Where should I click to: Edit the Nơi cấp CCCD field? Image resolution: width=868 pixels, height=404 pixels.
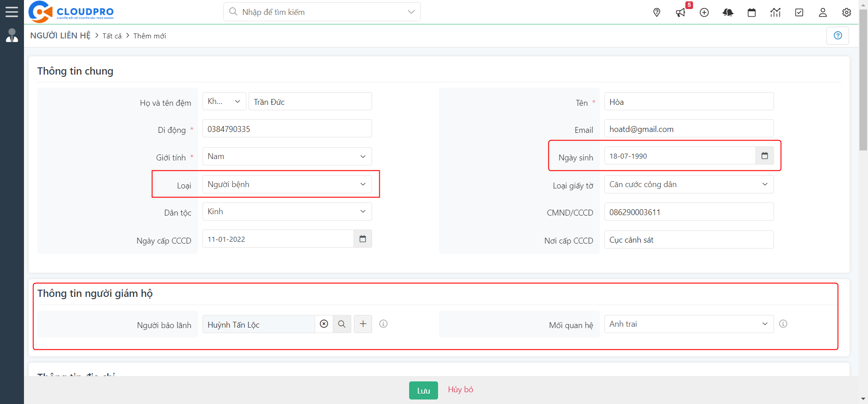coord(689,240)
